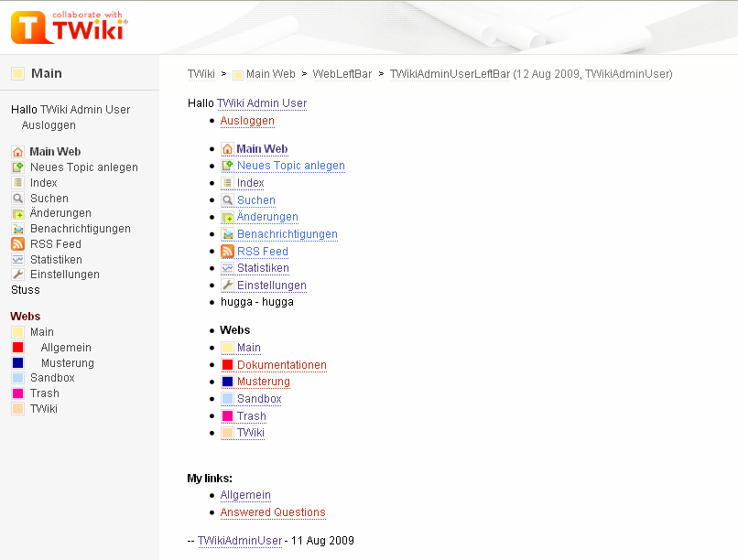Open the Main heading in the sidebar
The height and width of the screenshot is (560, 738).
47,73
